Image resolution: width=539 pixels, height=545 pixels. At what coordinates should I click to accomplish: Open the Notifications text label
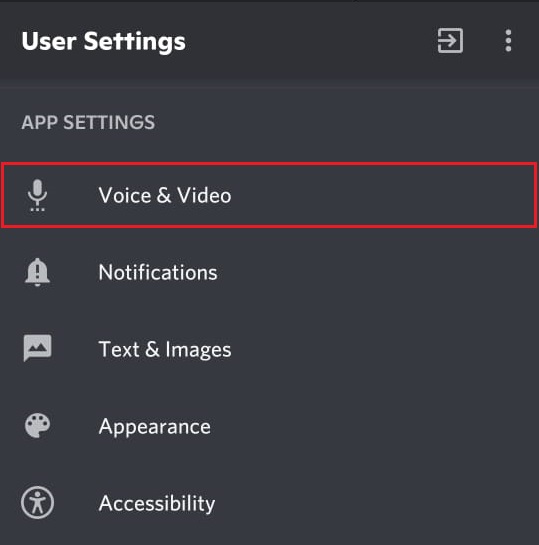pos(158,272)
